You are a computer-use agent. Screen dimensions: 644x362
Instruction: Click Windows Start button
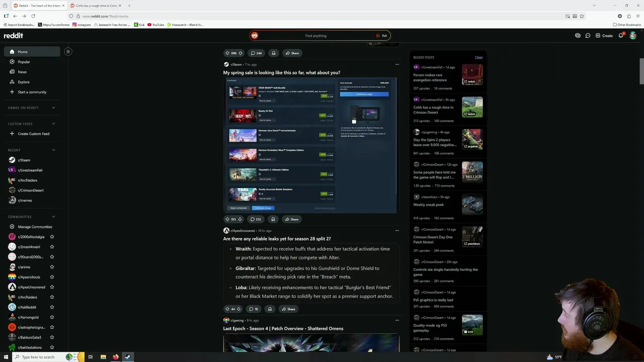(6, 357)
